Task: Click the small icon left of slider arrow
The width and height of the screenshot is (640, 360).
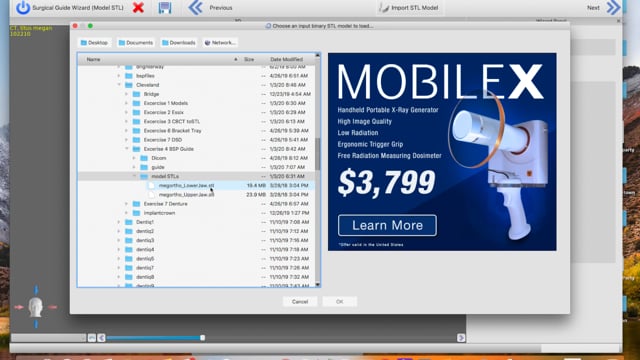Action: coord(91,338)
